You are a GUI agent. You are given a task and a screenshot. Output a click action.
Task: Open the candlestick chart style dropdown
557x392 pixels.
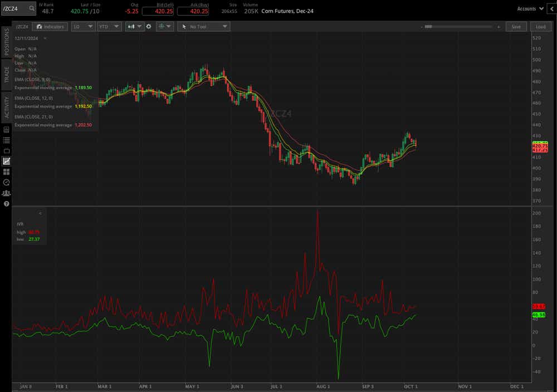coord(135,27)
